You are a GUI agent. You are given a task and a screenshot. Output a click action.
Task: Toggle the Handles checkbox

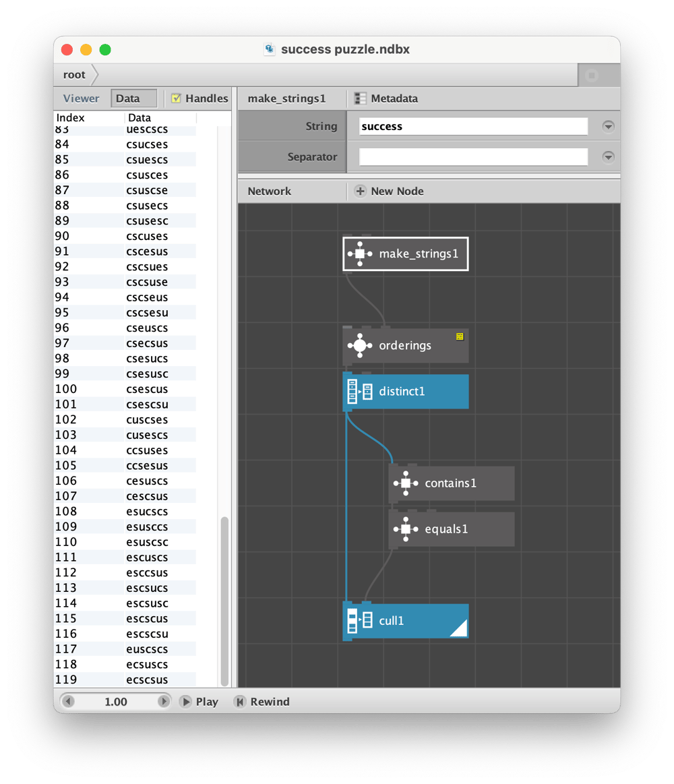(176, 98)
